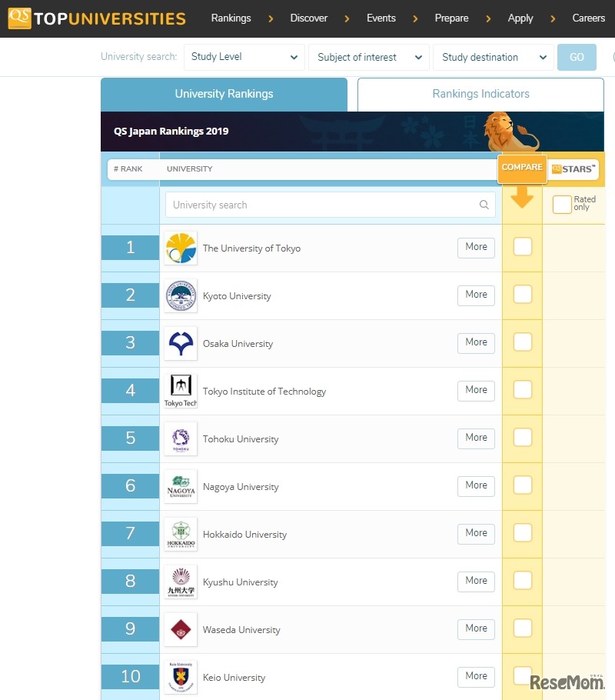This screenshot has width=615, height=700.
Task: Click the QS Top Universities logo
Action: (x=95, y=18)
